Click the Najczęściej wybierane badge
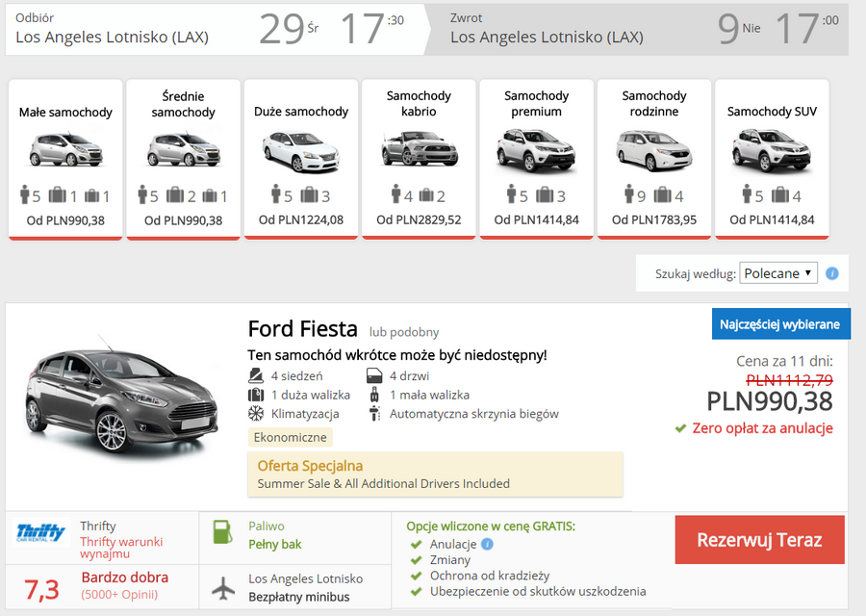866x616 pixels. tap(779, 323)
